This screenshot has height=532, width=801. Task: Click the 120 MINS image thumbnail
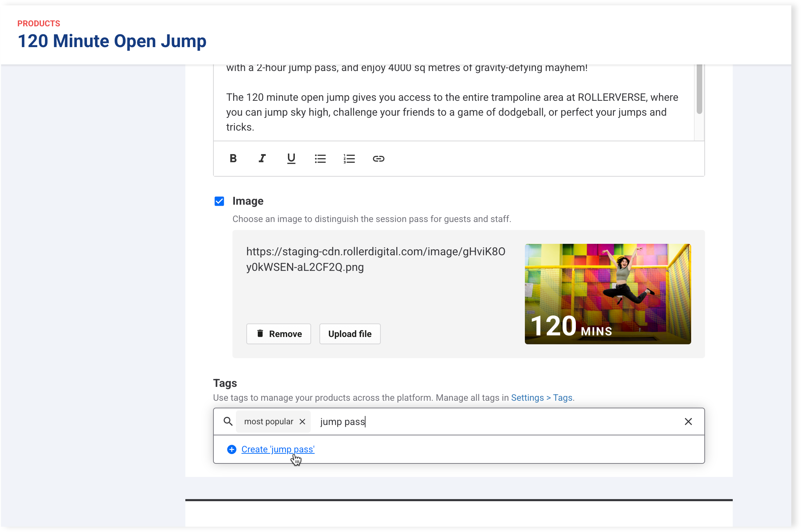(x=608, y=294)
